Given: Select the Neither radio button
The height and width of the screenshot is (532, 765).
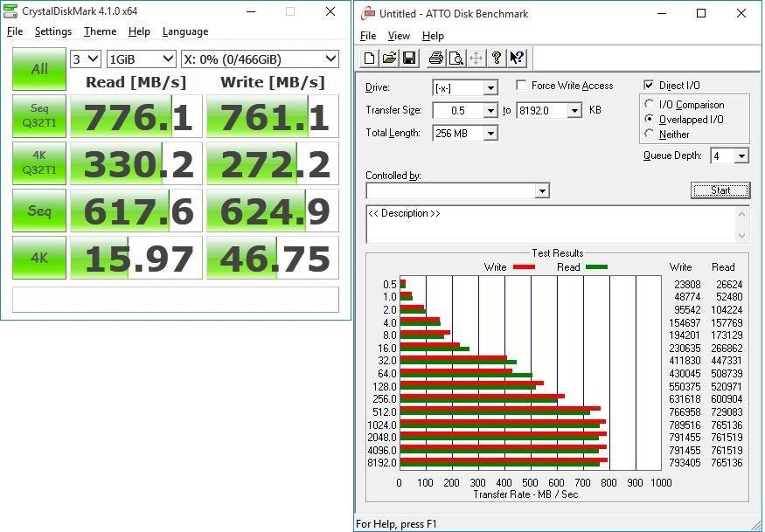Looking at the screenshot, I should pyautogui.click(x=649, y=134).
